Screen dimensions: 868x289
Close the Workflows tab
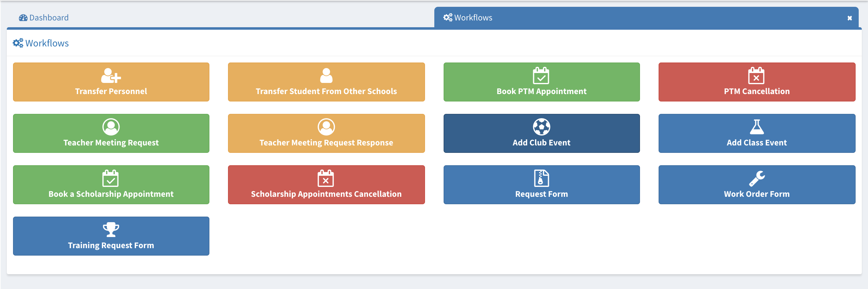coord(849,18)
